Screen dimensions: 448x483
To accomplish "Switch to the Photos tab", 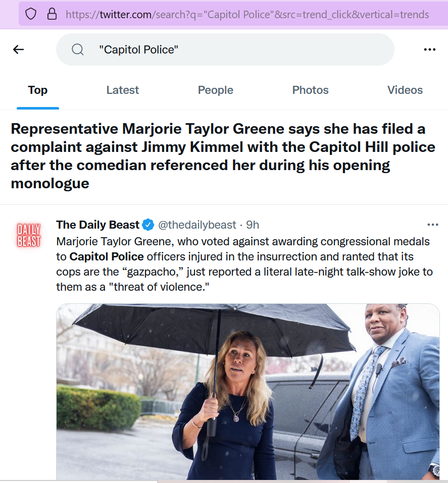I will tap(310, 90).
